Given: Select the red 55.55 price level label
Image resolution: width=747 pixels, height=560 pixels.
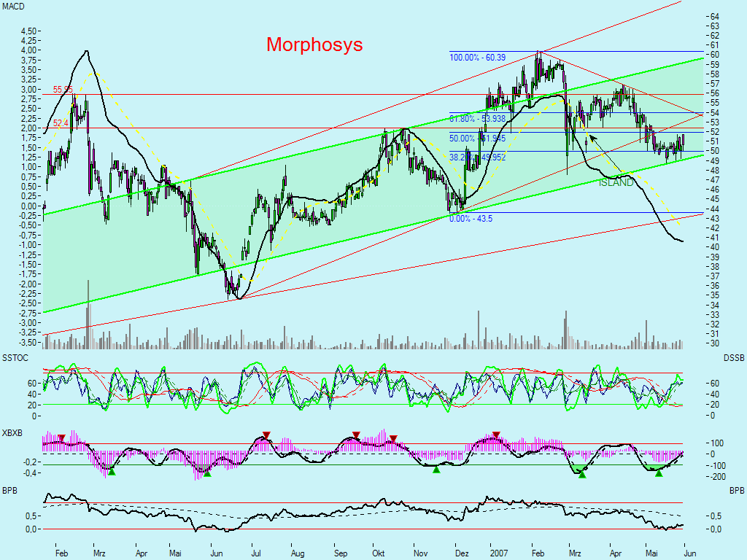Looking at the screenshot, I should click(x=63, y=90).
